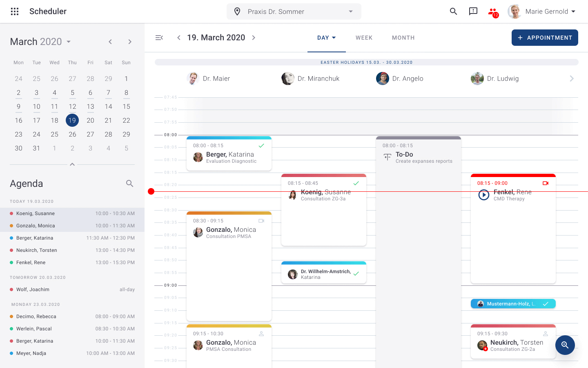
Task: Select March 20 in mini calendar
Action: click(x=90, y=120)
